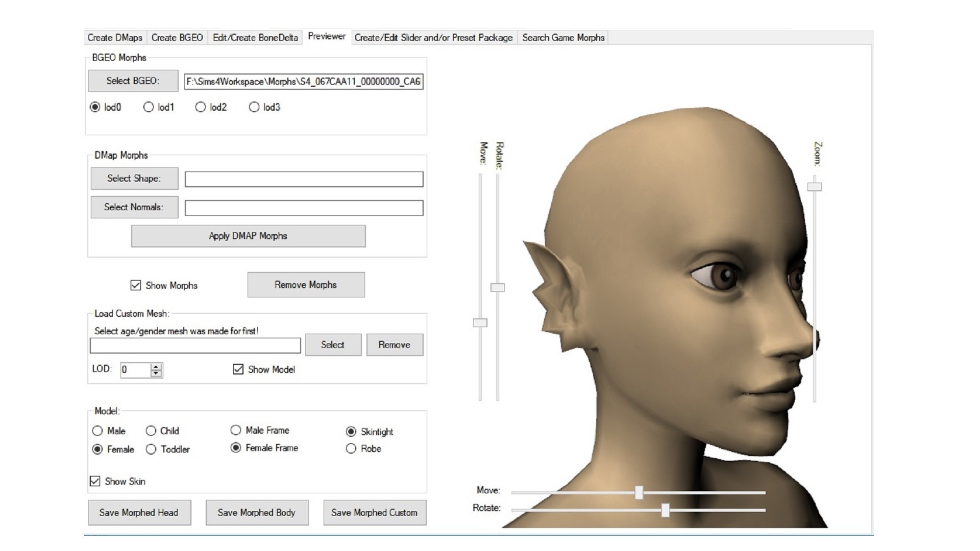Viewport: 980px width, 551px height.
Task: Click the Remove Morphs button
Action: (306, 285)
